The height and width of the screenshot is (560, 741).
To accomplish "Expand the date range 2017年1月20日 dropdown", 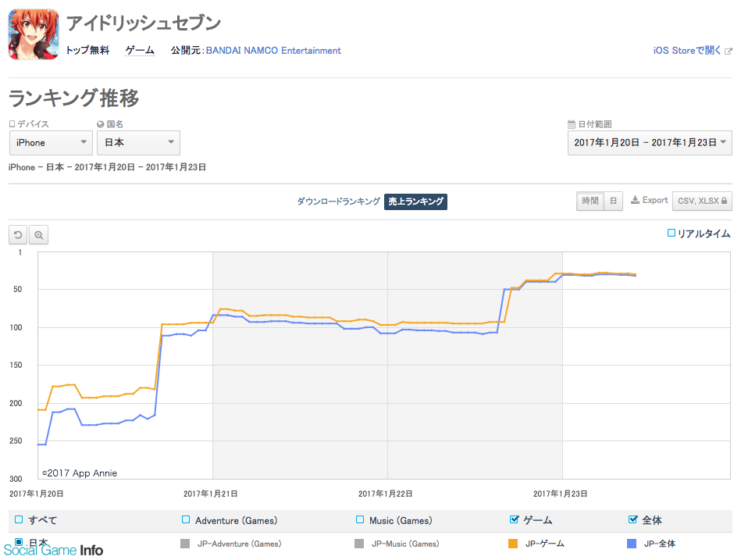I will pos(650,143).
